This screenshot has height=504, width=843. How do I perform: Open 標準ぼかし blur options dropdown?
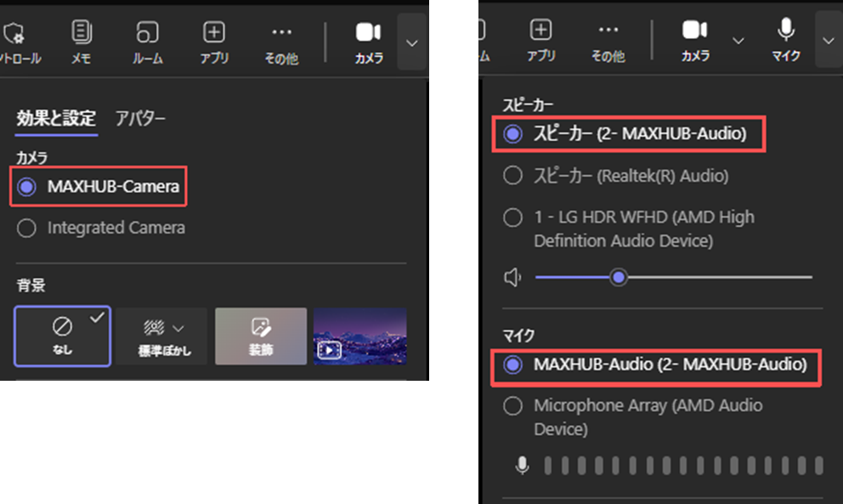point(178,328)
